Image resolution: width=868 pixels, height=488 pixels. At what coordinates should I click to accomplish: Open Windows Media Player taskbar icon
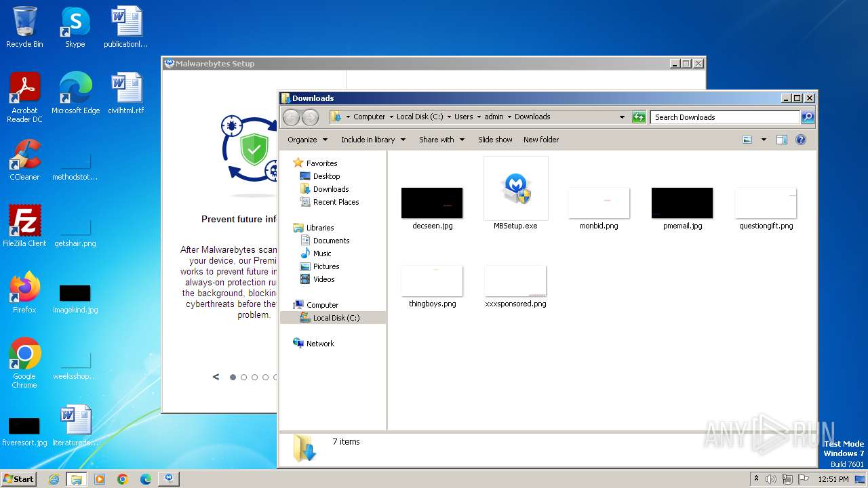click(100, 479)
